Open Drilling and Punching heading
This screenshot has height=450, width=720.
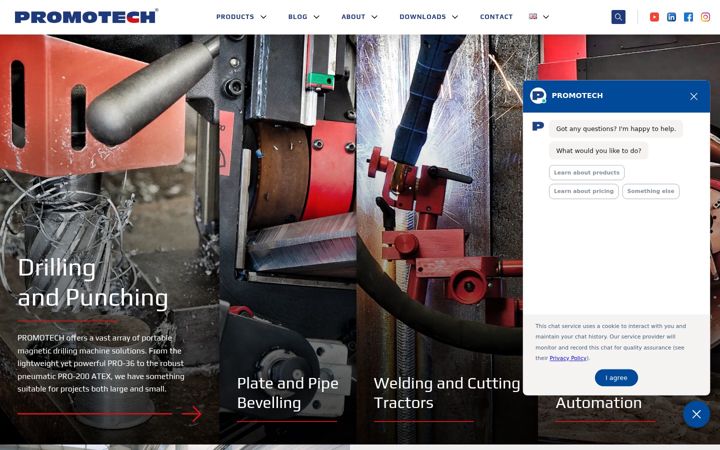click(93, 283)
